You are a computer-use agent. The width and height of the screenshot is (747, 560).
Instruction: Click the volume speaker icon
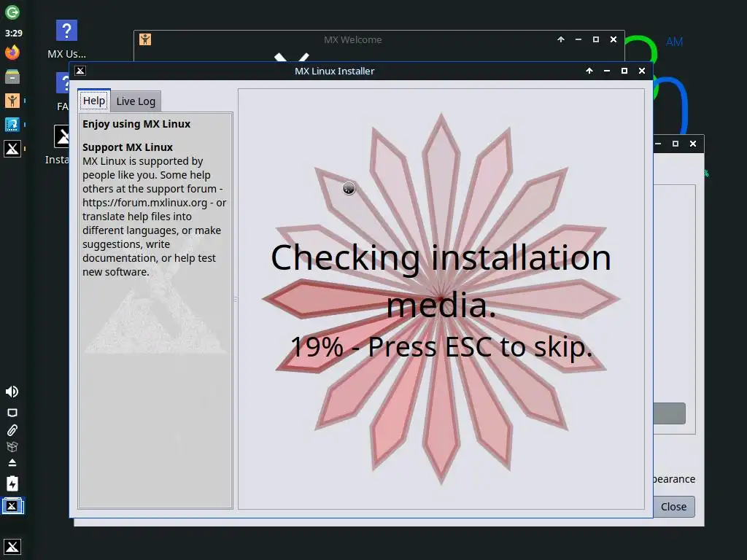click(12, 392)
